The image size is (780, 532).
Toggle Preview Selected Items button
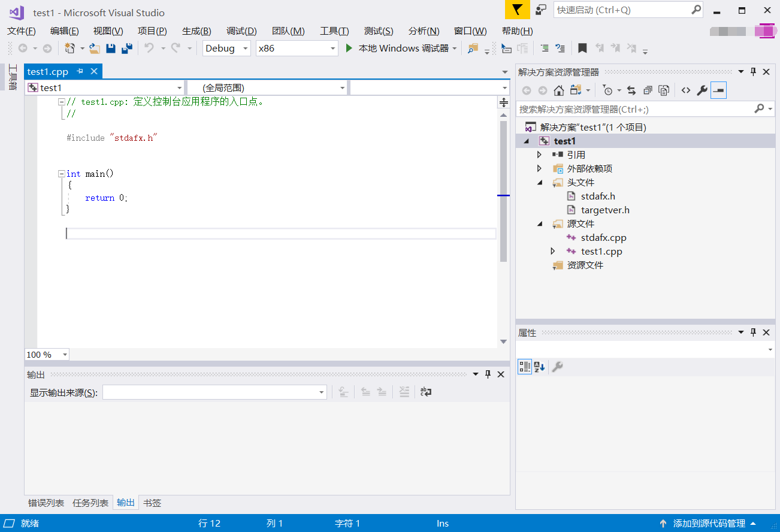718,90
